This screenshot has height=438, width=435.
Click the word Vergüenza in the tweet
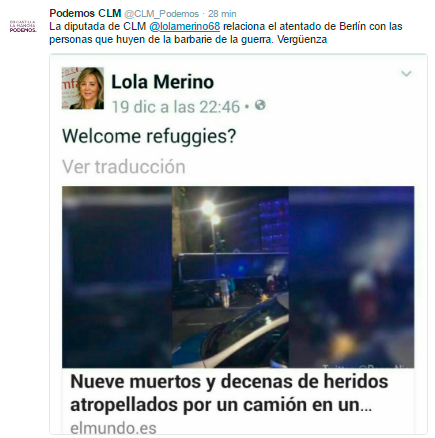[x=302, y=39]
